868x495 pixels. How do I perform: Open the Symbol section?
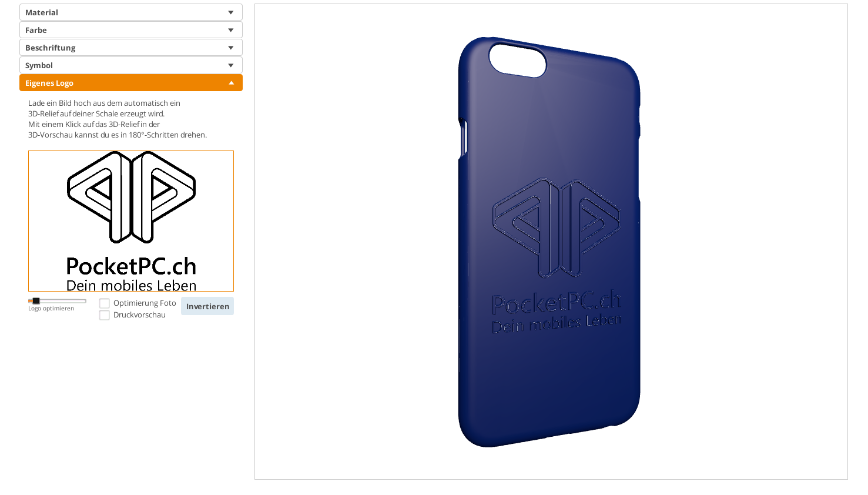pos(130,65)
